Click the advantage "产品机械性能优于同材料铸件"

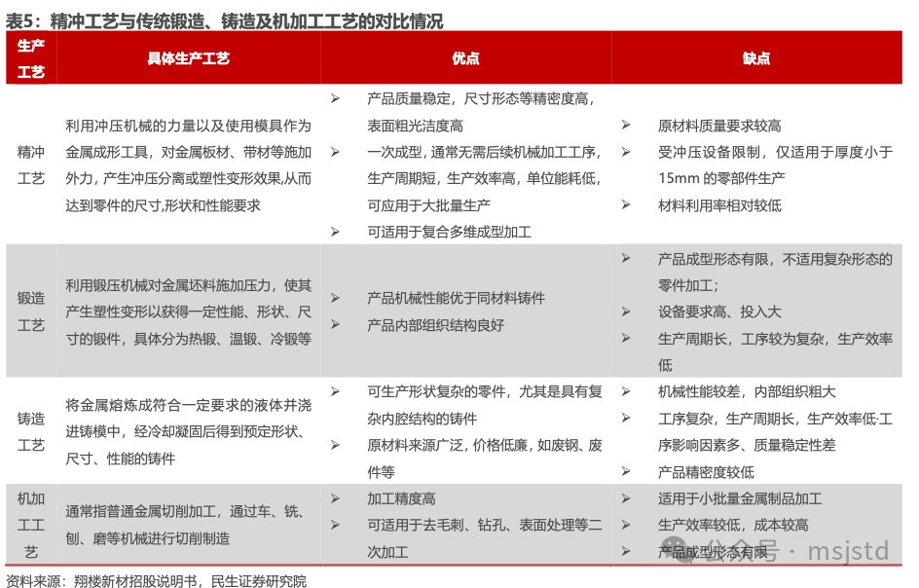[x=456, y=298]
